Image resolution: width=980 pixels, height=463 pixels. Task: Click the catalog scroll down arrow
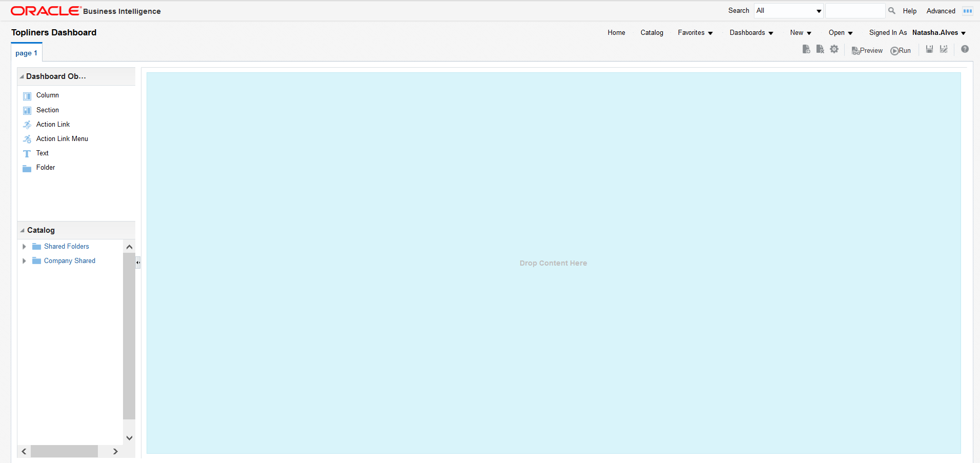[x=129, y=438]
